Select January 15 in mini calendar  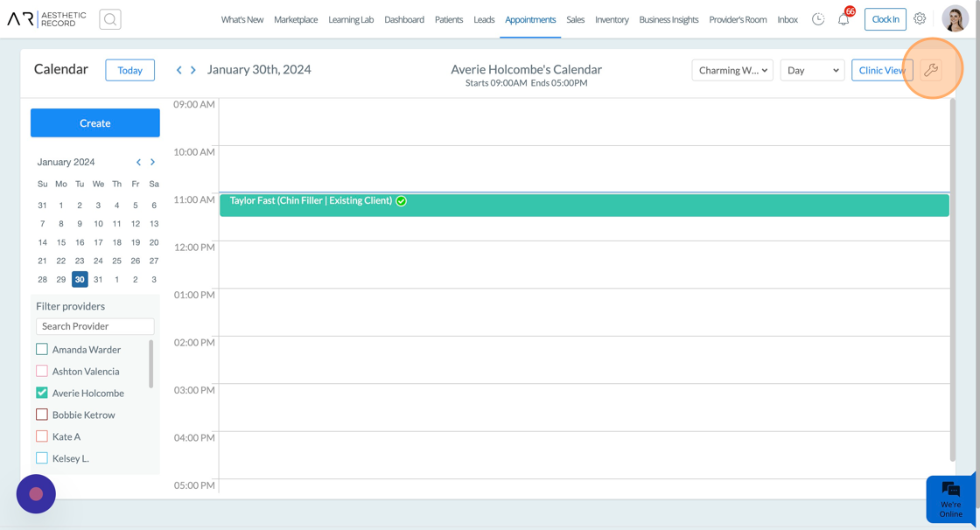60,242
